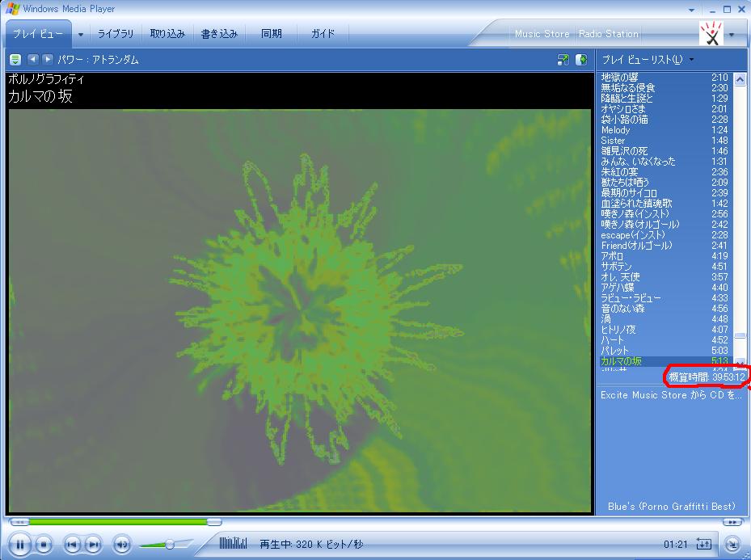Image resolution: width=751 pixels, height=560 pixels.
Task: Select track 血塗られた鎮魂歌
Action: coord(665,204)
